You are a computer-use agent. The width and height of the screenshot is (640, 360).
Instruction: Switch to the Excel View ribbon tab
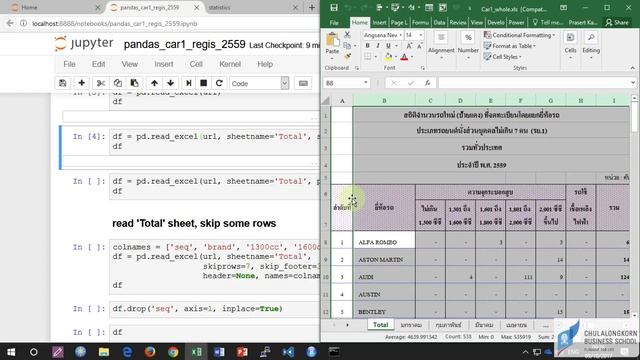[476, 22]
